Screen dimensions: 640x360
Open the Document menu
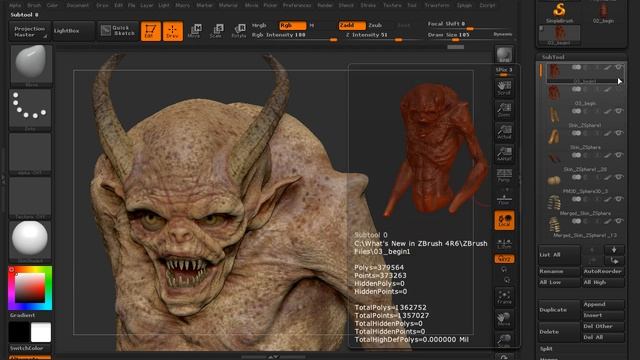tap(78, 5)
